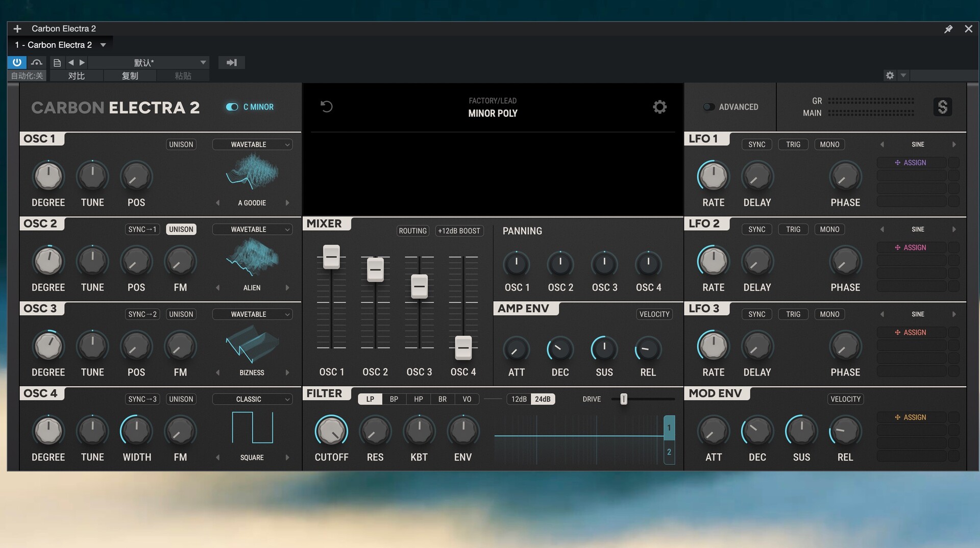Image resolution: width=980 pixels, height=548 pixels.
Task: Select the BR filter type
Action: tap(443, 399)
